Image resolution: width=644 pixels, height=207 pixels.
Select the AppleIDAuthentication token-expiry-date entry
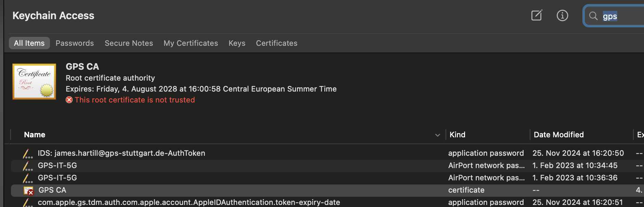(x=189, y=202)
